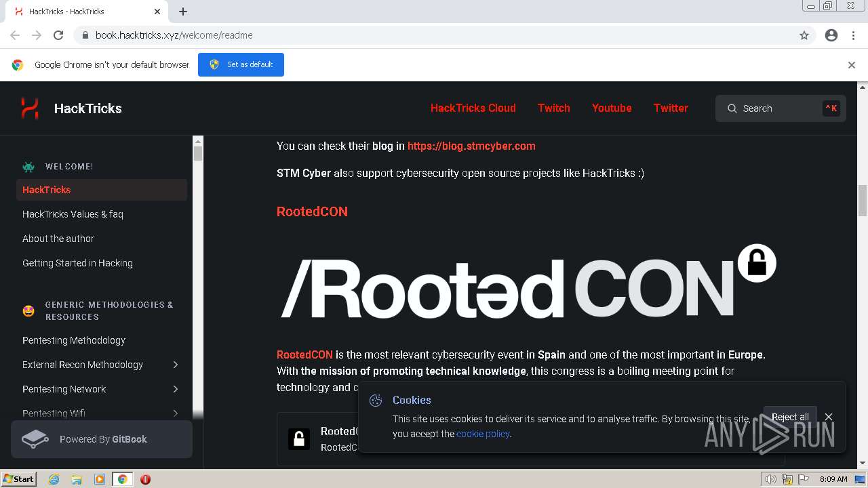Click the cookie icon in the banner

pos(376,401)
